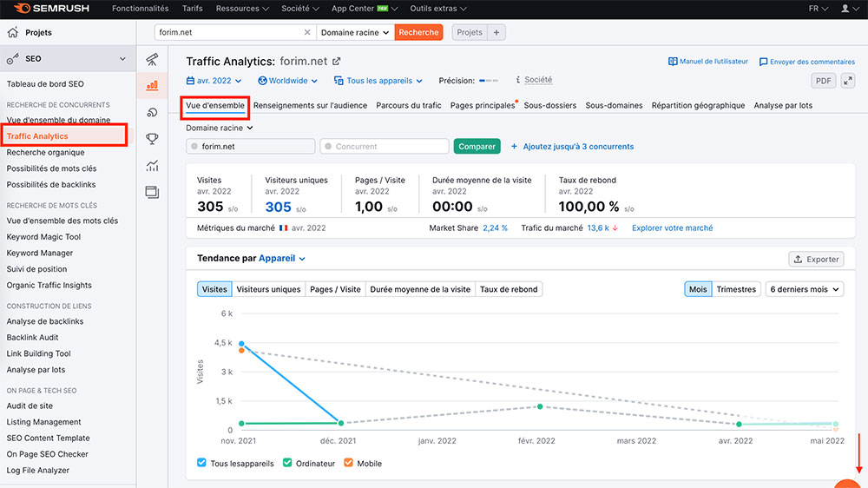The image size is (868, 488).
Task: Toggle the Ordinateur checkbox
Action: [x=287, y=463]
